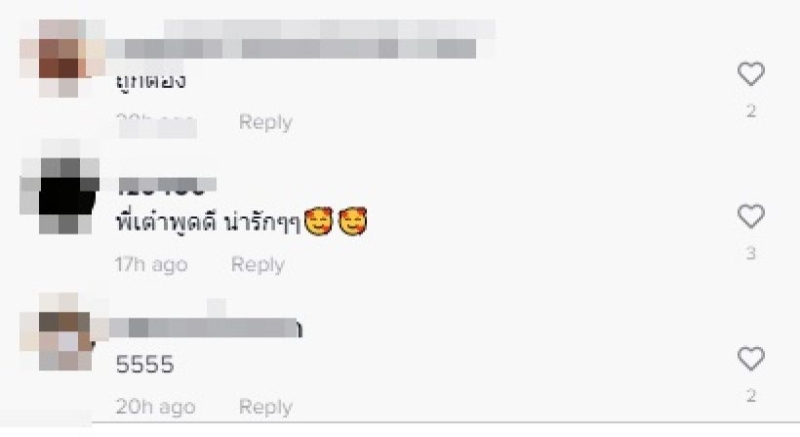Select the comment text 5555
Screen dimensions: 800x437
(x=145, y=365)
